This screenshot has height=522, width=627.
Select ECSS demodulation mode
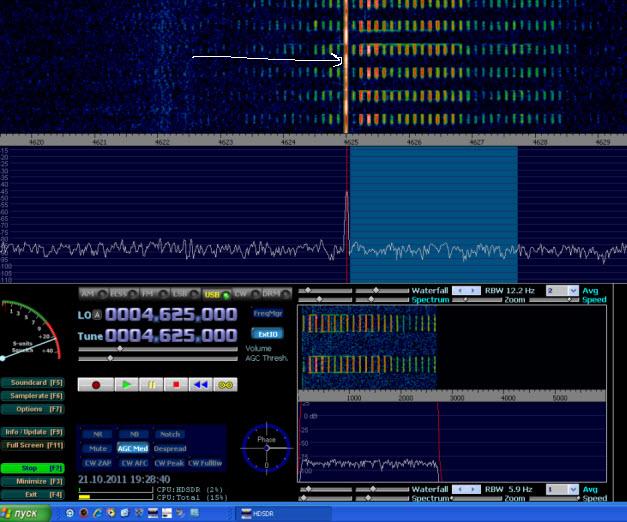tap(124, 294)
